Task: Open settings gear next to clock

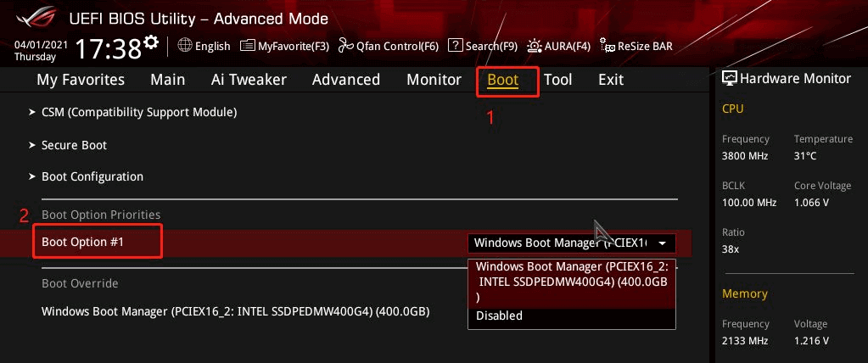Action: point(150,42)
